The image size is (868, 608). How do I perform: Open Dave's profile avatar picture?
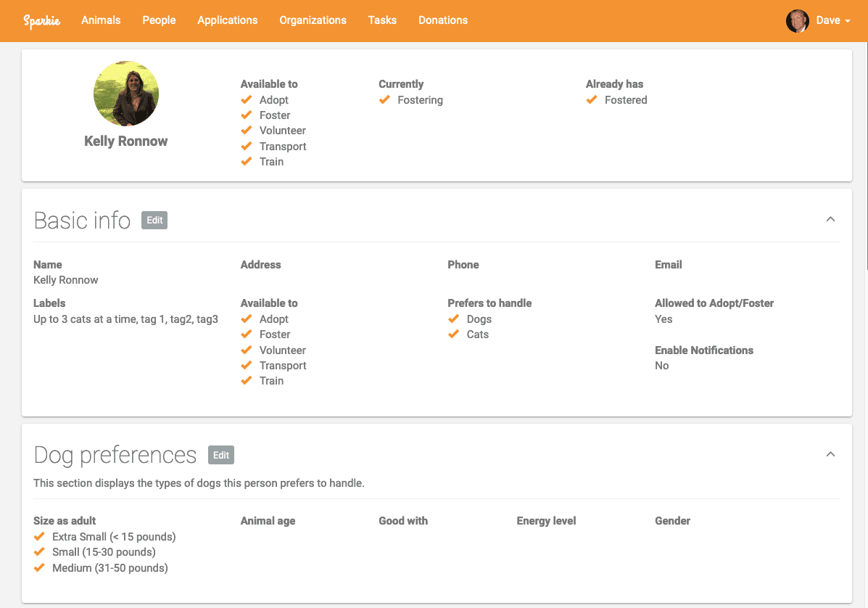coord(797,21)
